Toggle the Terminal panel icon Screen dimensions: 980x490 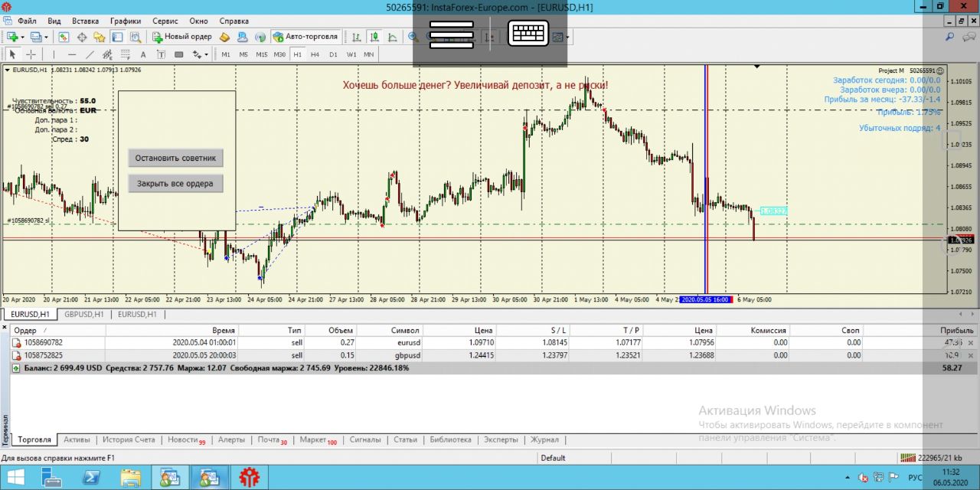(117, 37)
